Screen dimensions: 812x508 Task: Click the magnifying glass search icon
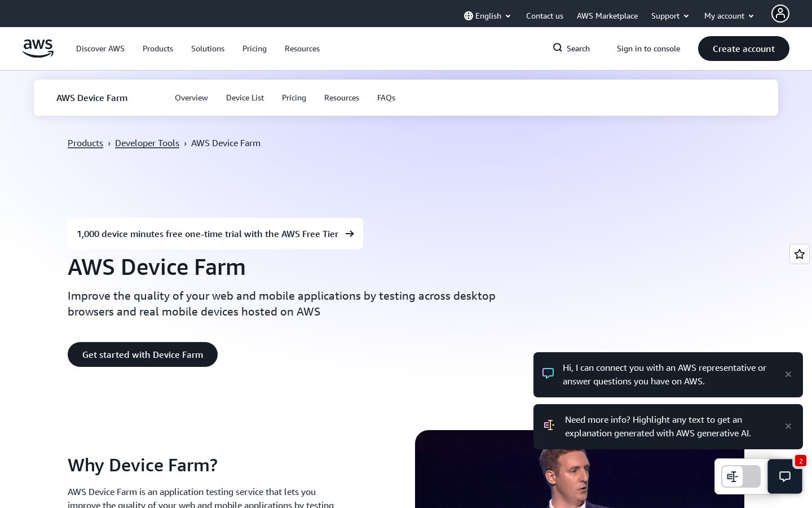[x=558, y=48]
